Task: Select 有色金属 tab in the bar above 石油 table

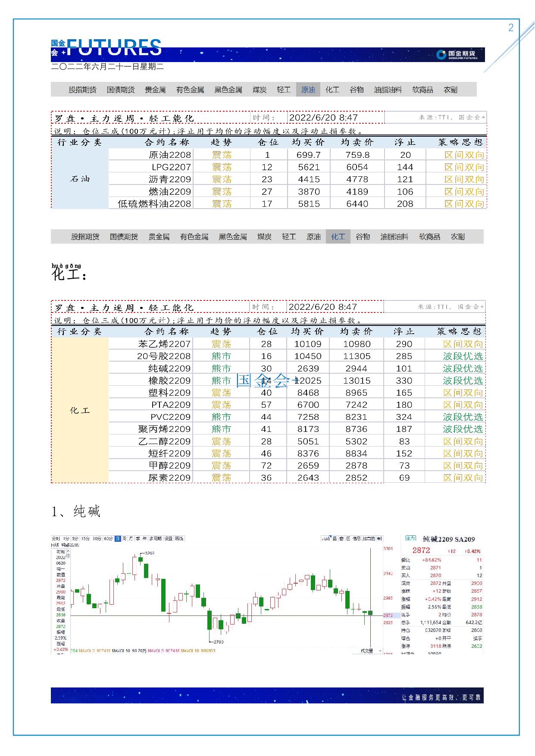Action: (x=190, y=90)
